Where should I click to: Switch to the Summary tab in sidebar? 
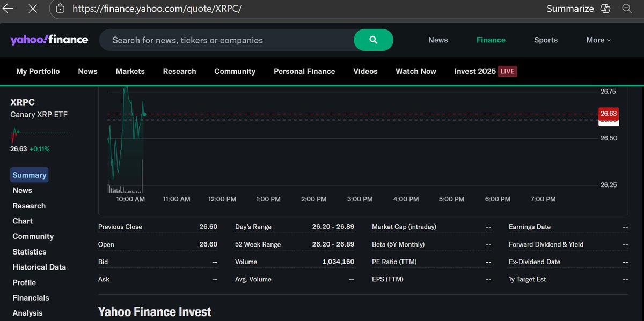click(29, 175)
